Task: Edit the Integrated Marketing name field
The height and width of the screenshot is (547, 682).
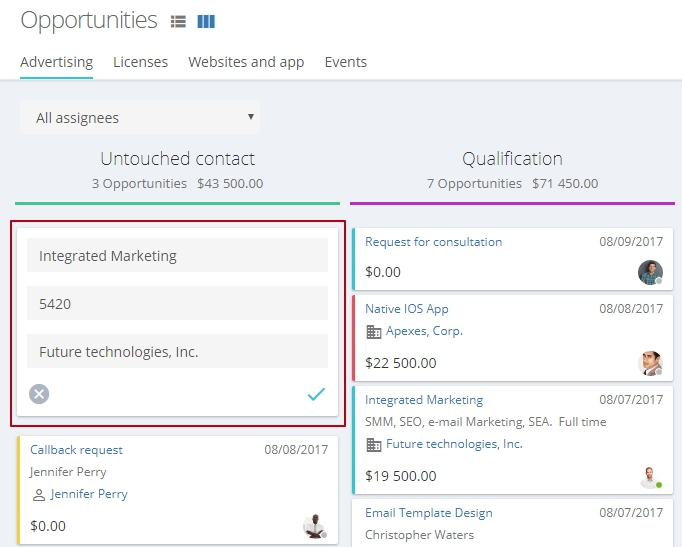Action: (x=177, y=255)
